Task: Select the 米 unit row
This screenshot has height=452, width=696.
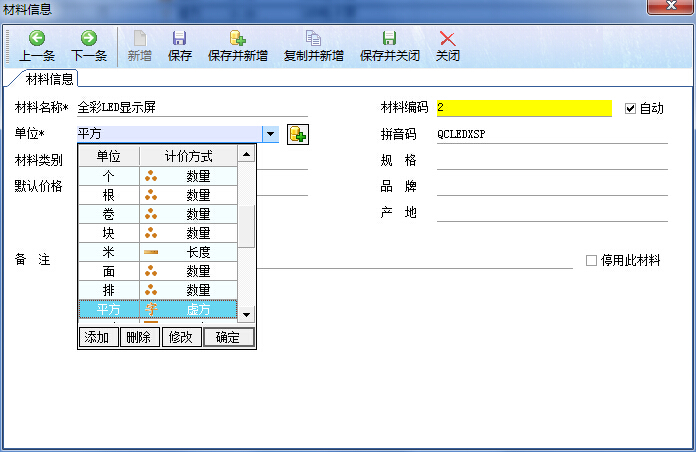Action: [x=108, y=252]
